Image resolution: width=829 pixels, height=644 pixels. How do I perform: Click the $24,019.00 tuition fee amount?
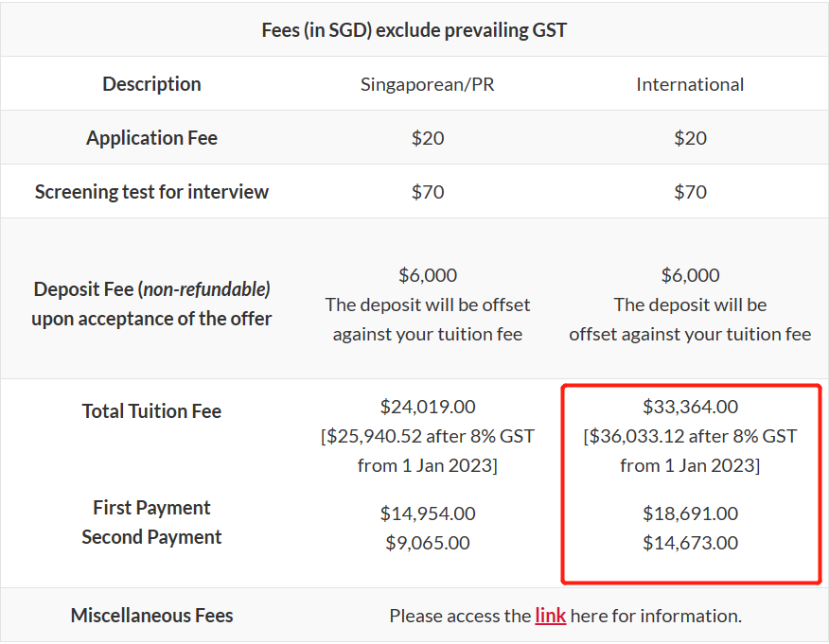[x=427, y=407]
